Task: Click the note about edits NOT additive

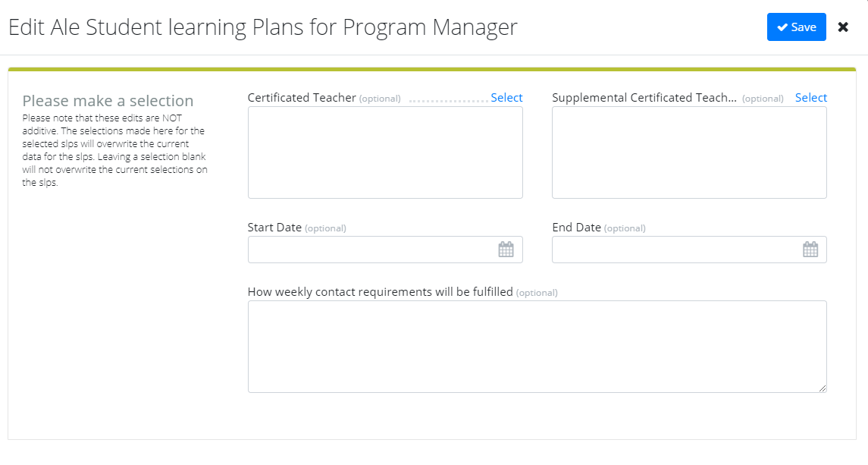Action: 114,150
